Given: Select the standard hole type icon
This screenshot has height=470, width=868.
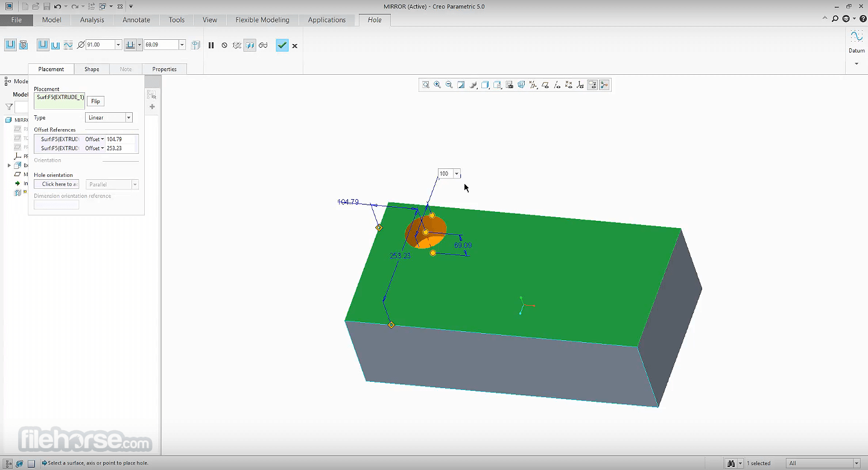Looking at the screenshot, I should click(x=24, y=45).
